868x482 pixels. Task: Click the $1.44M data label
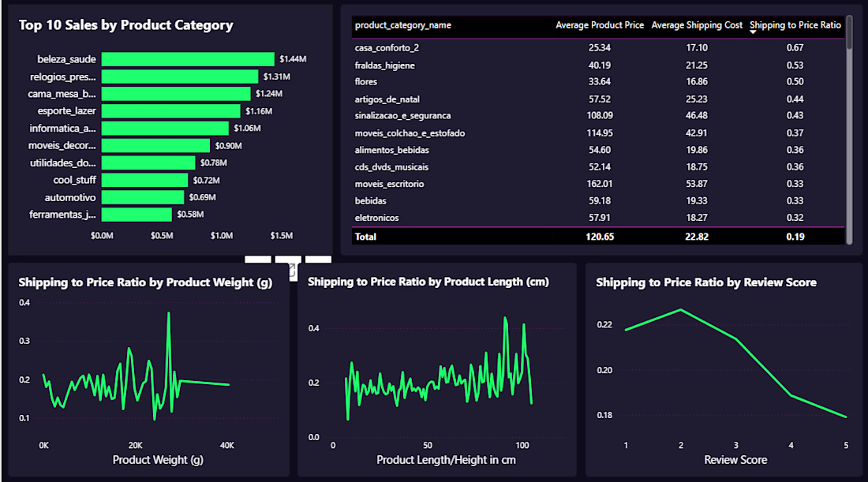(293, 59)
